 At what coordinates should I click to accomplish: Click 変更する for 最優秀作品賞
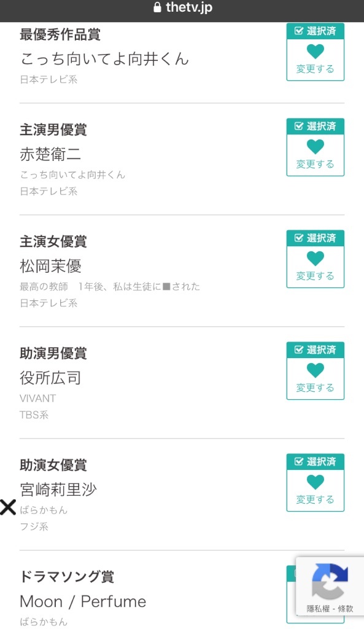point(315,69)
